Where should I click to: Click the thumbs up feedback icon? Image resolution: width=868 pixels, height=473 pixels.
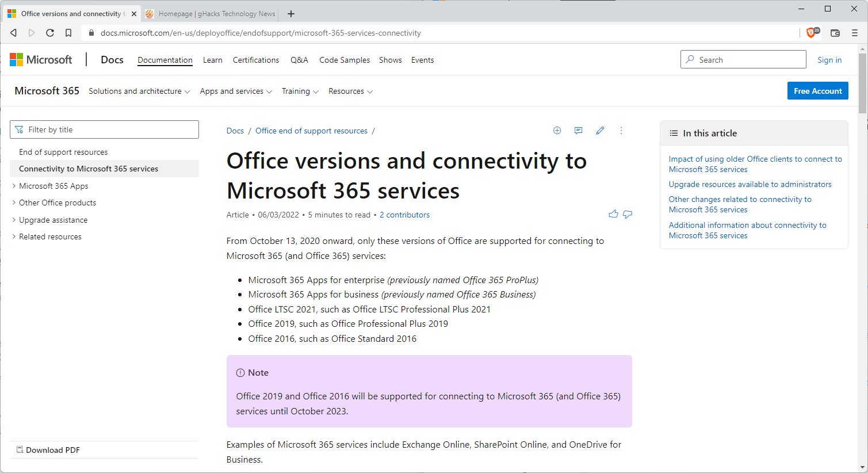(613, 214)
